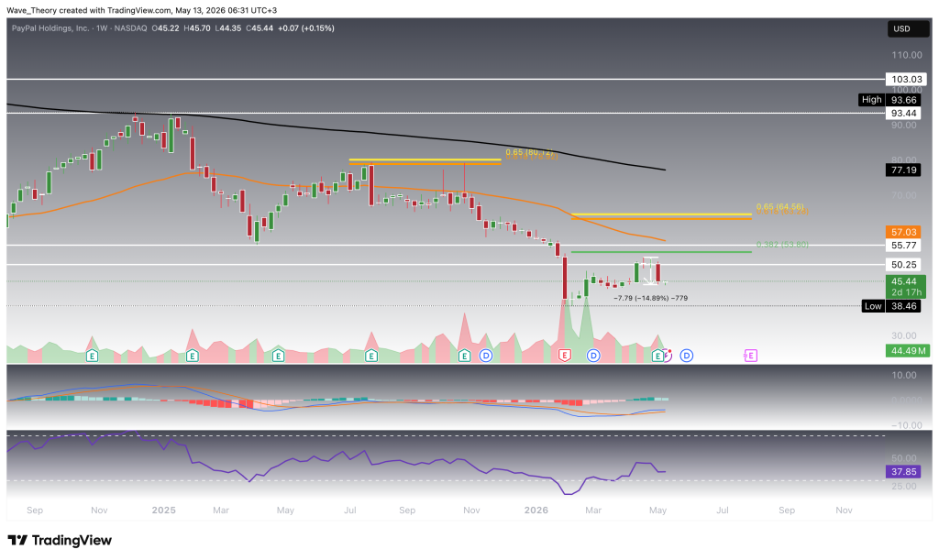Image resolution: width=939 pixels, height=560 pixels.
Task: Open the USD currency selector
Action: click(909, 28)
